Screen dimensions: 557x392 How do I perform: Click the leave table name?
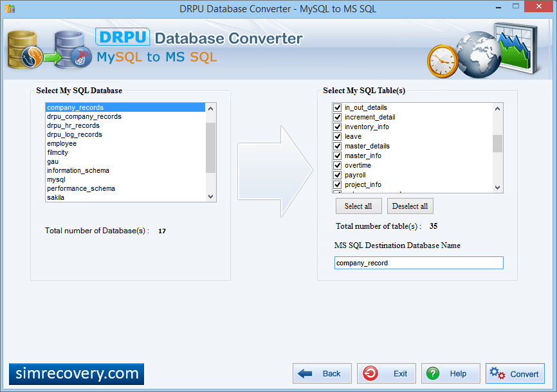click(x=352, y=136)
